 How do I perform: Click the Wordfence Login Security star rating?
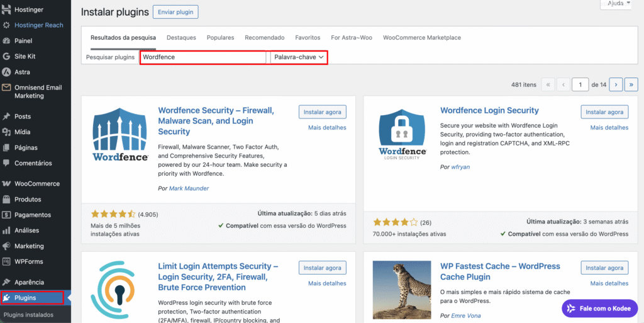[x=395, y=223]
